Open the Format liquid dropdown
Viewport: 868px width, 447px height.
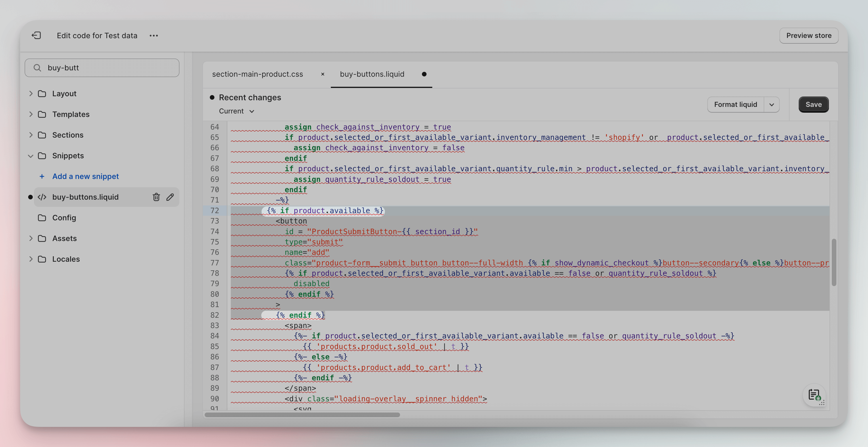point(771,104)
